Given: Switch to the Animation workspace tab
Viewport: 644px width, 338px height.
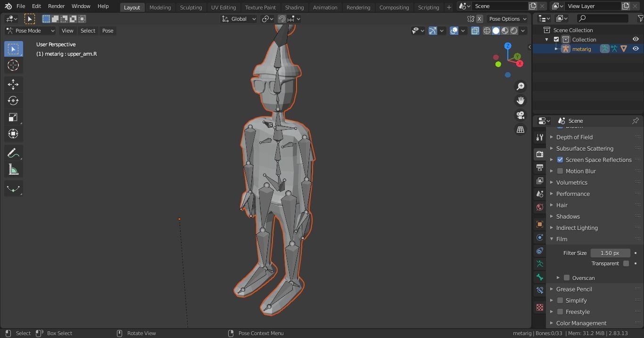Looking at the screenshot, I should pyautogui.click(x=325, y=7).
